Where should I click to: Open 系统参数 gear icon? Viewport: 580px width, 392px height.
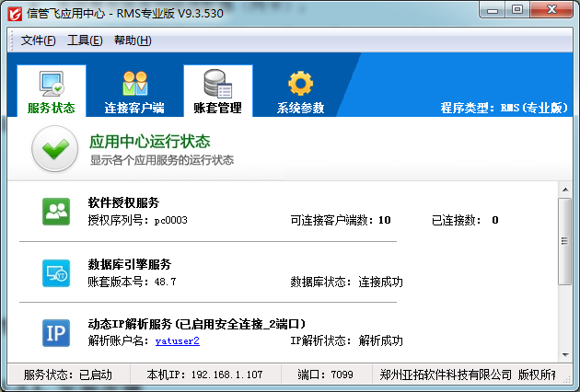point(300,86)
